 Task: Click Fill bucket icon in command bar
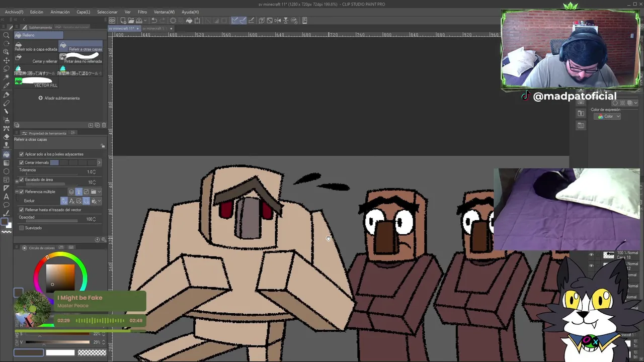click(x=189, y=21)
